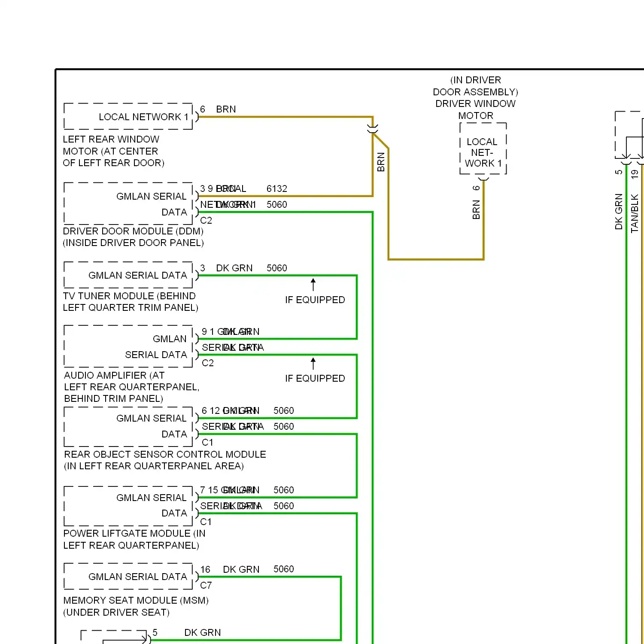Click the vertical BRN label next to the splice
Image resolution: width=644 pixels, height=644 pixels.
coord(381,162)
